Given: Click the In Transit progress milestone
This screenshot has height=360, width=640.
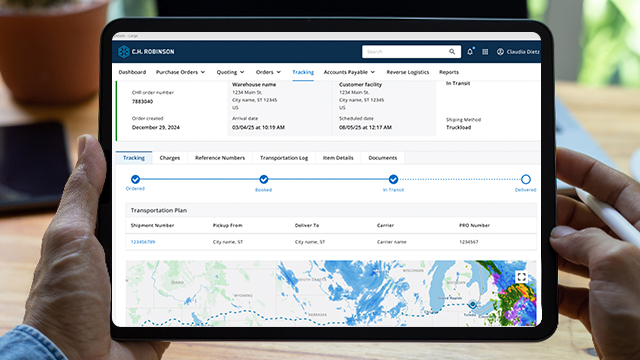Looking at the screenshot, I should pyautogui.click(x=393, y=179).
